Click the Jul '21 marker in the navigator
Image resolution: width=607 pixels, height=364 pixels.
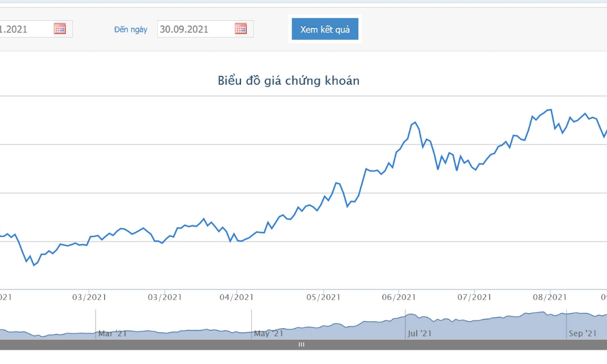(419, 333)
